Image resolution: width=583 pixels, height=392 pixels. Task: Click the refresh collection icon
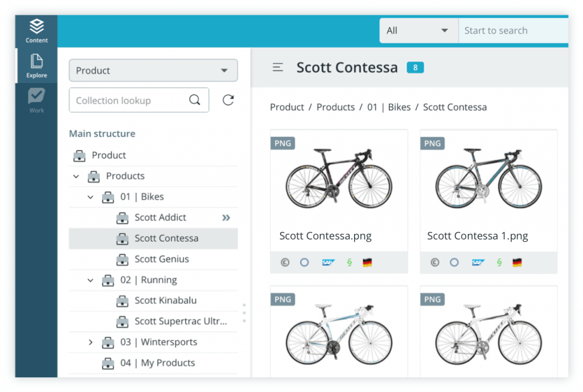tap(228, 100)
